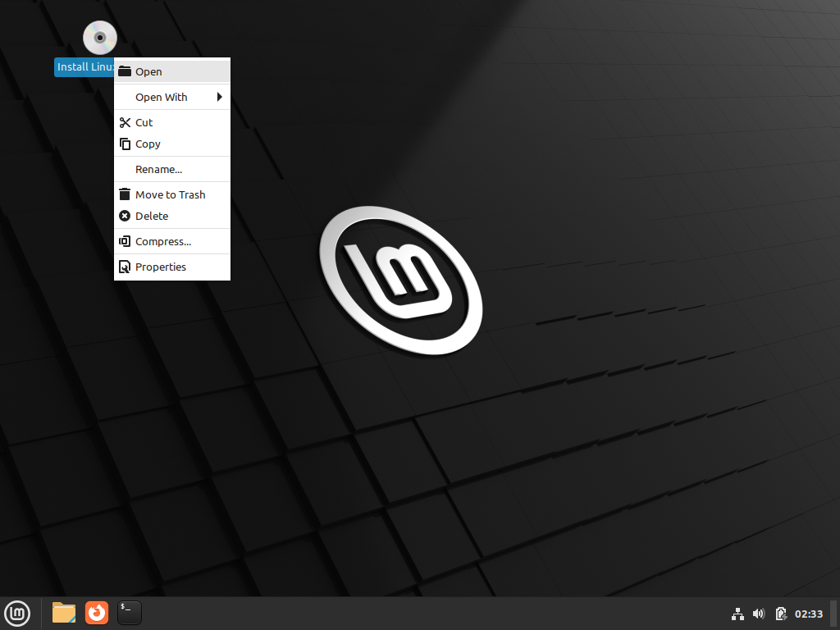Choose Open from the context menu
The width and height of the screenshot is (840, 630).
tap(172, 71)
